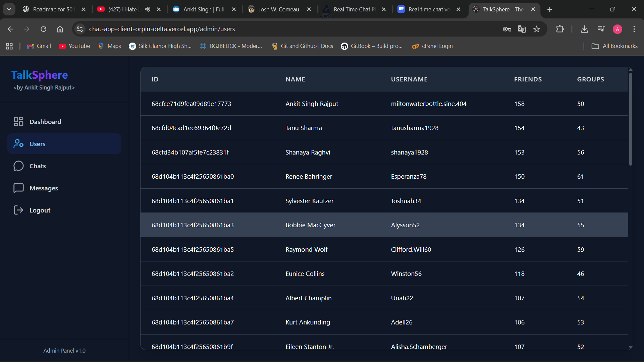
Task: Open the Dashboard grid icon in sidebar
Action: (18, 122)
